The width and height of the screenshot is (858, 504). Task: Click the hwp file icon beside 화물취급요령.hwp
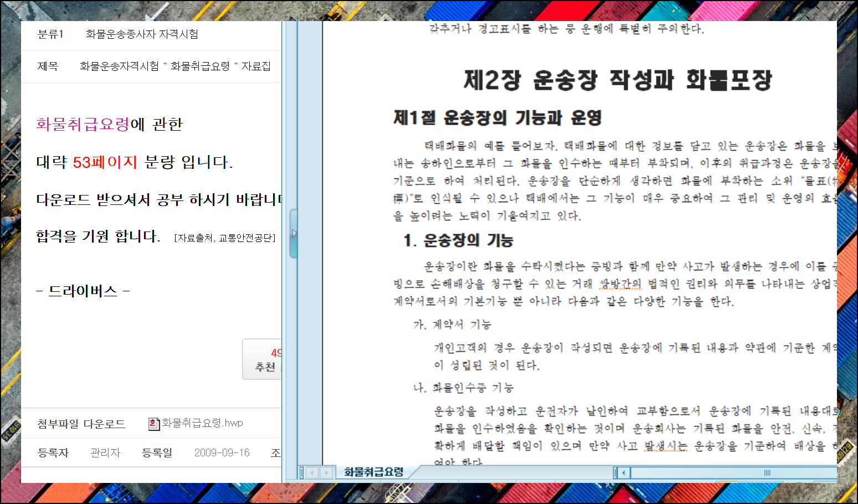click(x=154, y=424)
